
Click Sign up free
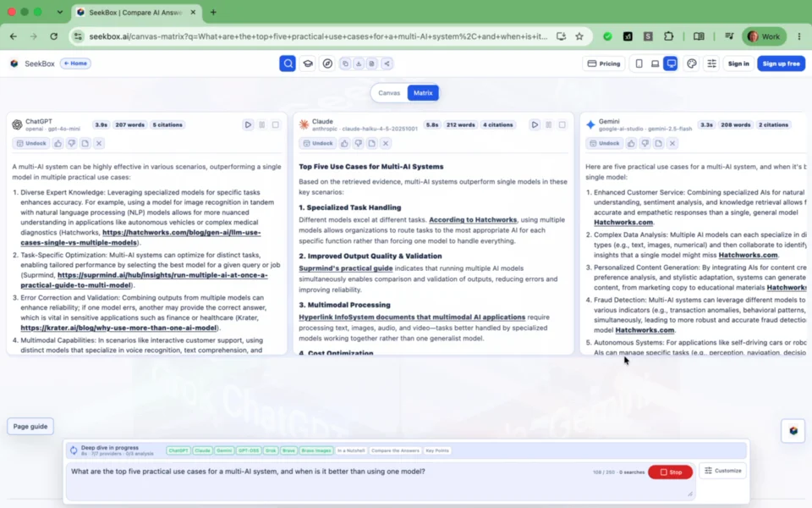[781, 63]
